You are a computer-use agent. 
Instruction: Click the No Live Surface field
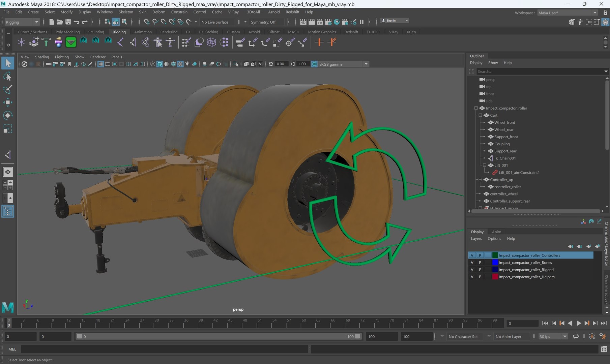click(x=217, y=22)
